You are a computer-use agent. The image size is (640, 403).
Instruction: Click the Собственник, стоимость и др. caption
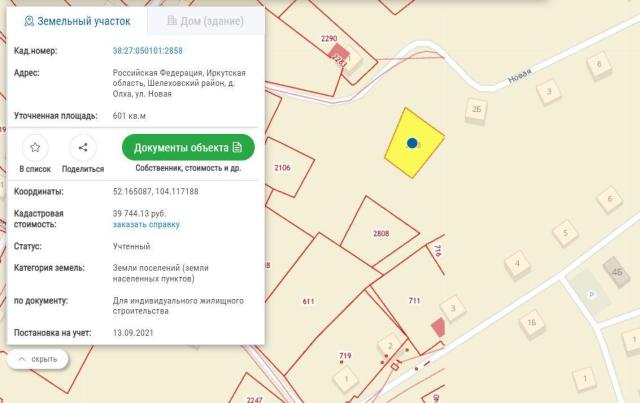click(x=188, y=168)
